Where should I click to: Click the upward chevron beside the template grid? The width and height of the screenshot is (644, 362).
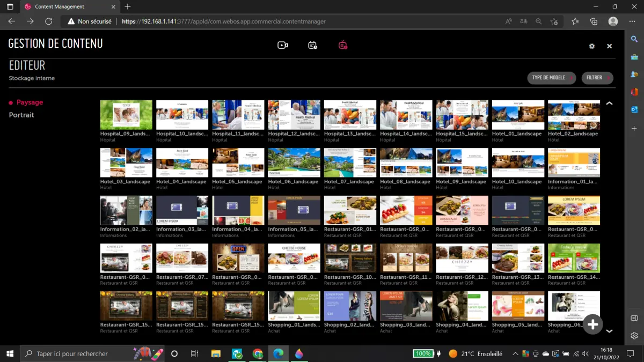pyautogui.click(x=609, y=103)
